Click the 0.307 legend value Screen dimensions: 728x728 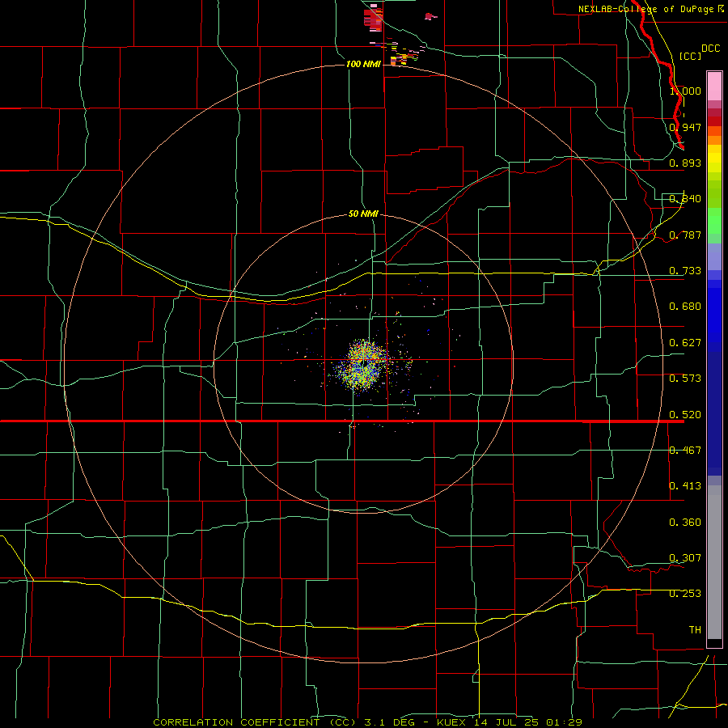(685, 558)
